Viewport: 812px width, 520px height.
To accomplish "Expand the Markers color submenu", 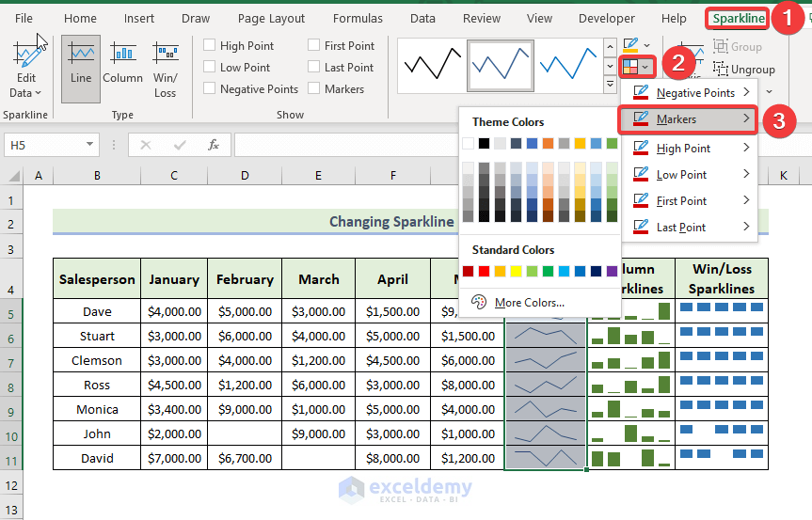I will pos(746,119).
